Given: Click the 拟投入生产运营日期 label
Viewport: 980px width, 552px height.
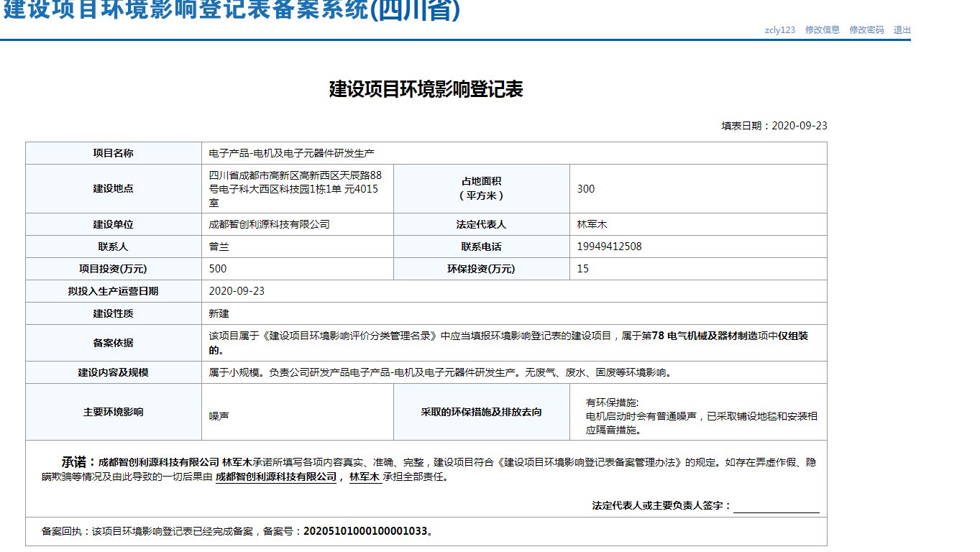Looking at the screenshot, I should [114, 291].
